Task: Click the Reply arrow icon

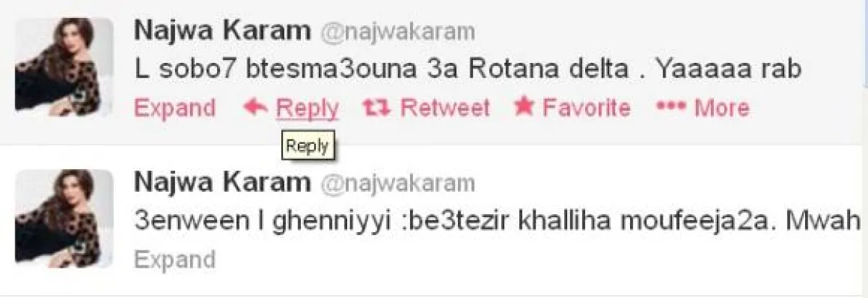Action: click(x=257, y=108)
